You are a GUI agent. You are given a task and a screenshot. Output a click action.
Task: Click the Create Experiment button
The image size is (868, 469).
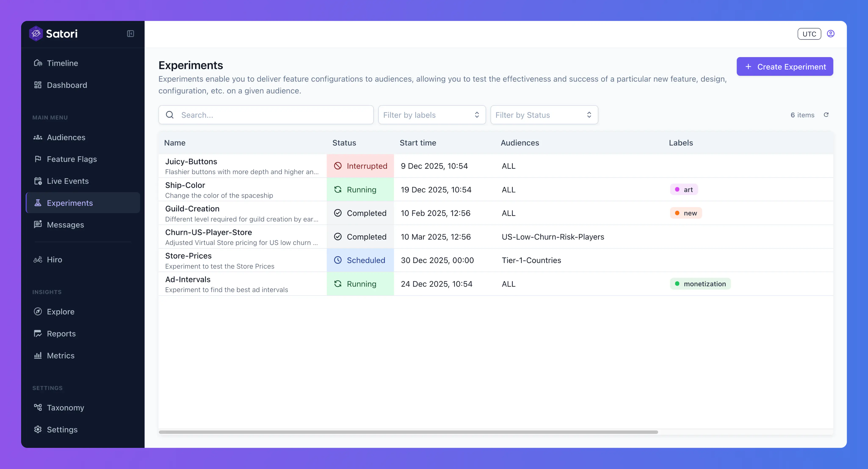tap(784, 67)
